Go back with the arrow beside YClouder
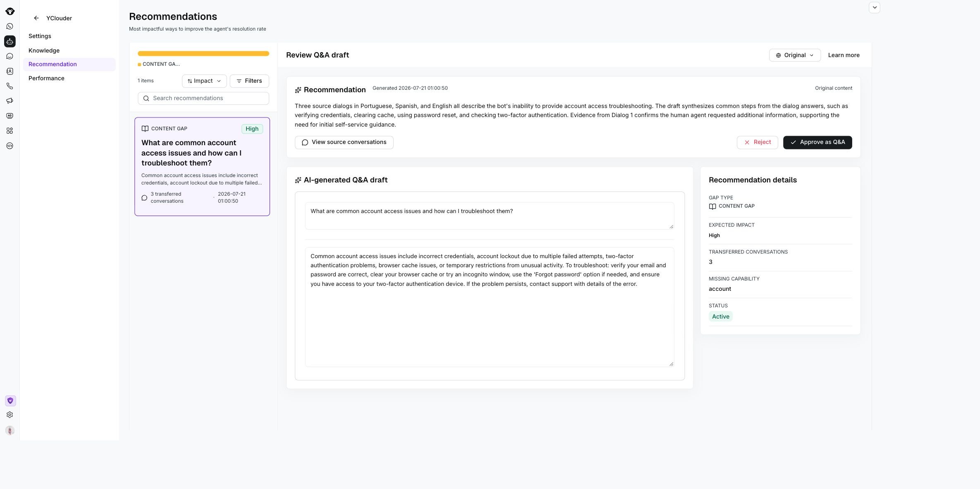Viewport: 980px width, 489px height. [x=36, y=18]
